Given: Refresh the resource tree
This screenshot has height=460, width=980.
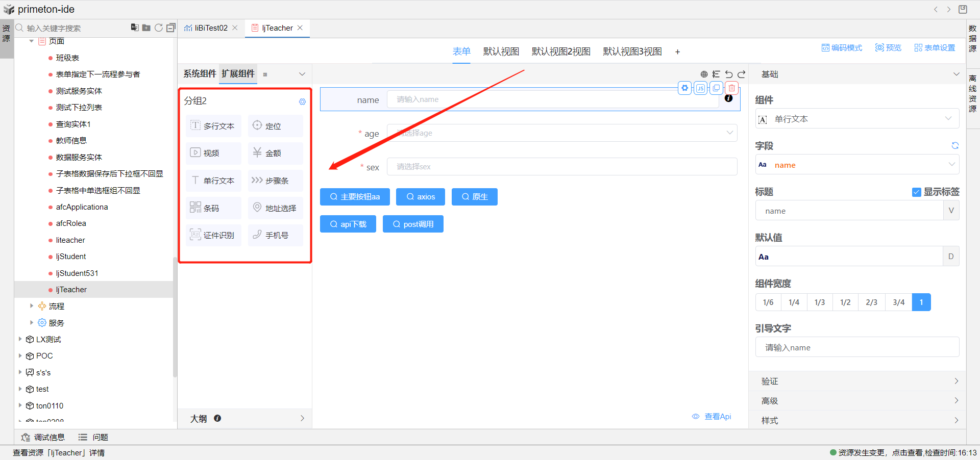Looking at the screenshot, I should (x=159, y=28).
